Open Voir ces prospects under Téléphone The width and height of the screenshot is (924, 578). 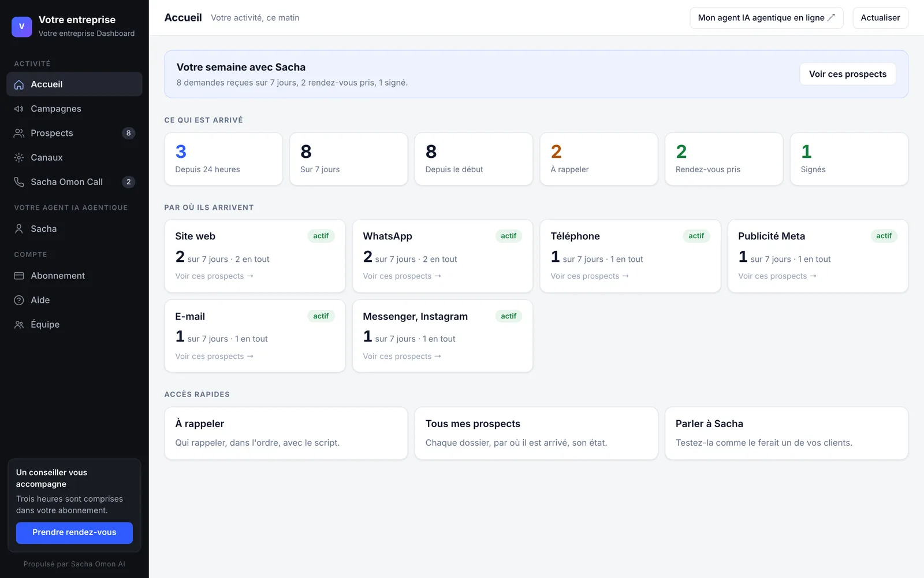[x=590, y=276]
